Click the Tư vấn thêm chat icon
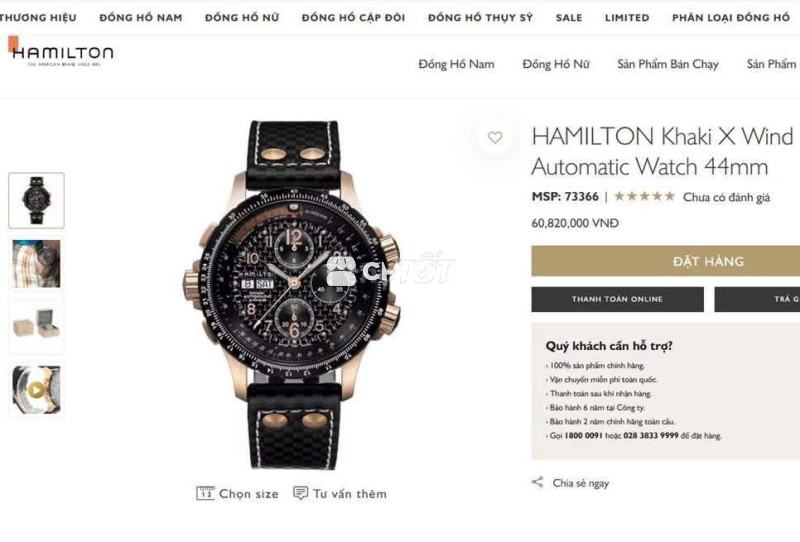Viewport: 800px width, 542px height. 301,493
